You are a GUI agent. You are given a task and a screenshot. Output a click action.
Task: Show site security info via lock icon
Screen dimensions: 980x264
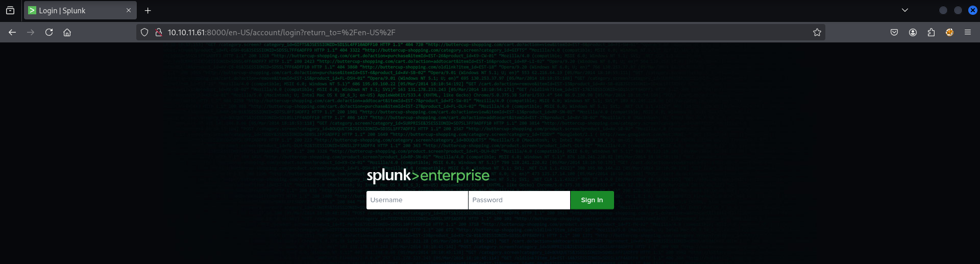tap(158, 32)
